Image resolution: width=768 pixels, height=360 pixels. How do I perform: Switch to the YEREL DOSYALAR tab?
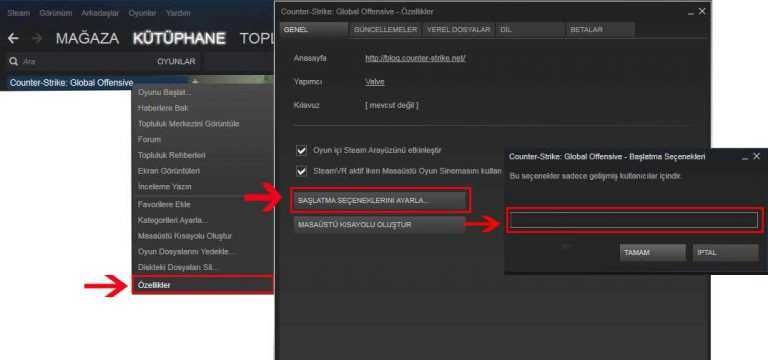pos(458,29)
